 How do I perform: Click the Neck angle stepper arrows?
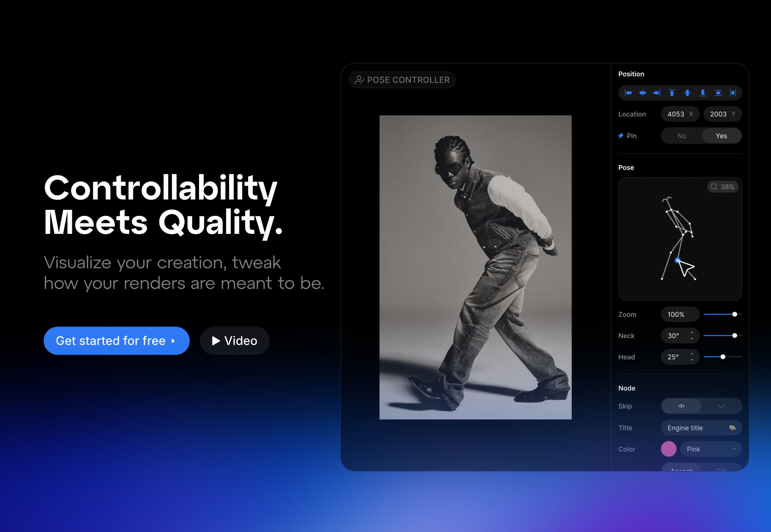point(692,336)
